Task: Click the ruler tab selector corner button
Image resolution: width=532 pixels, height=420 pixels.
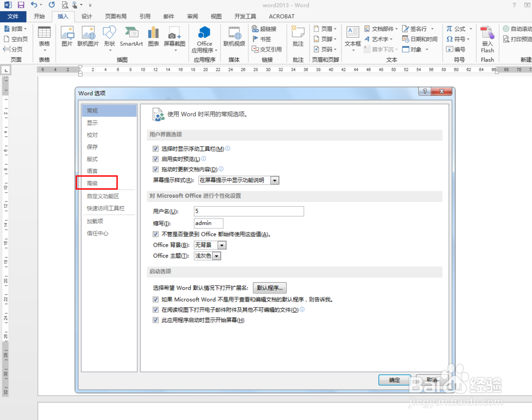Action: [x=6, y=70]
